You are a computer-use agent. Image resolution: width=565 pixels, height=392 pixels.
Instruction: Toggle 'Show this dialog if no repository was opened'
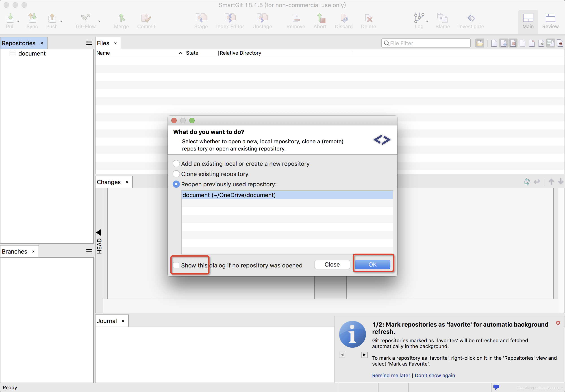pos(176,265)
